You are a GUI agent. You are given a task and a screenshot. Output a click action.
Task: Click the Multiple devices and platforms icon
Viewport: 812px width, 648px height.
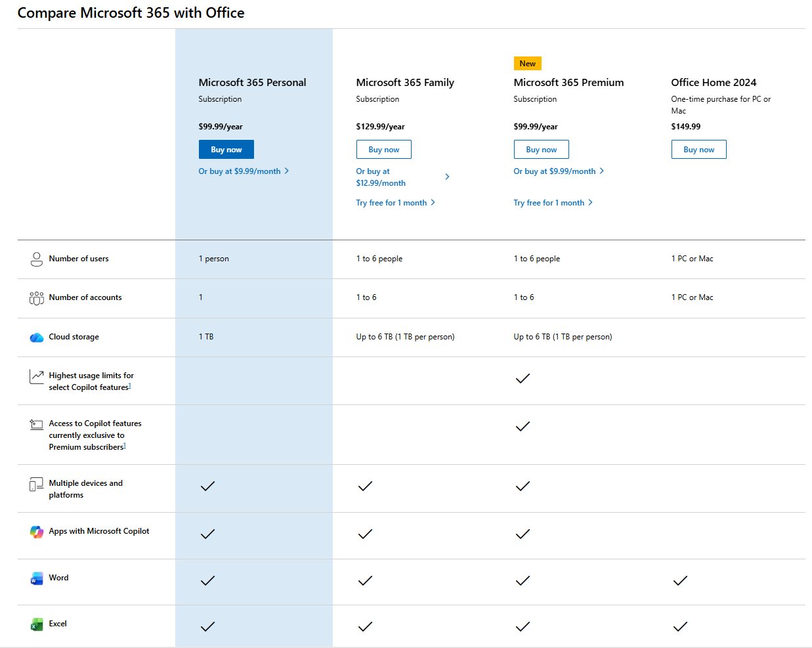[x=37, y=485]
